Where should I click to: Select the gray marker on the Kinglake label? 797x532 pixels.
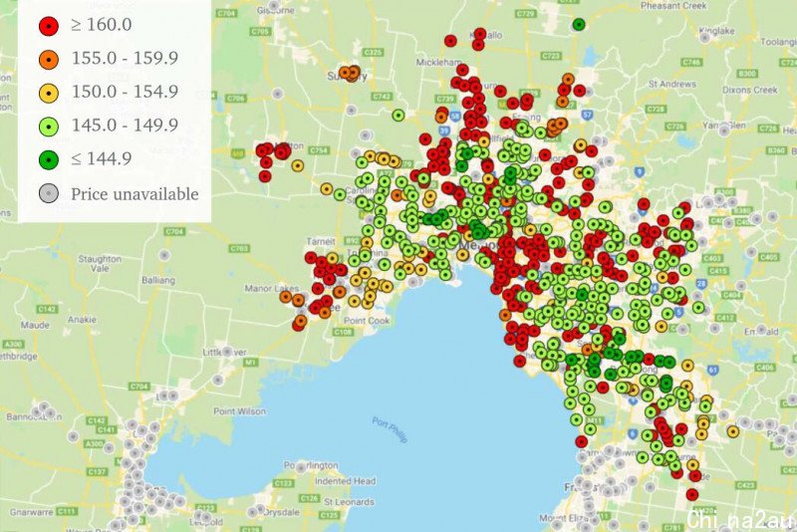[x=704, y=37]
